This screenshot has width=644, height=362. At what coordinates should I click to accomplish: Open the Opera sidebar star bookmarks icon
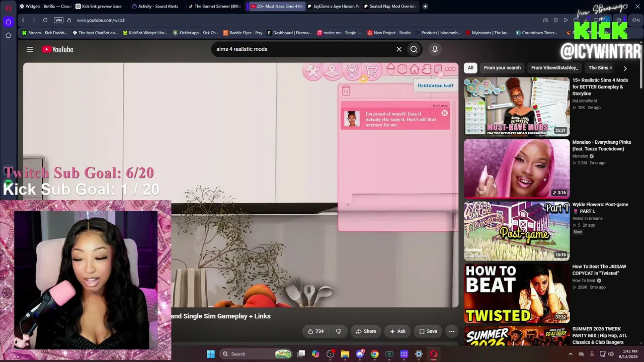[x=8, y=35]
